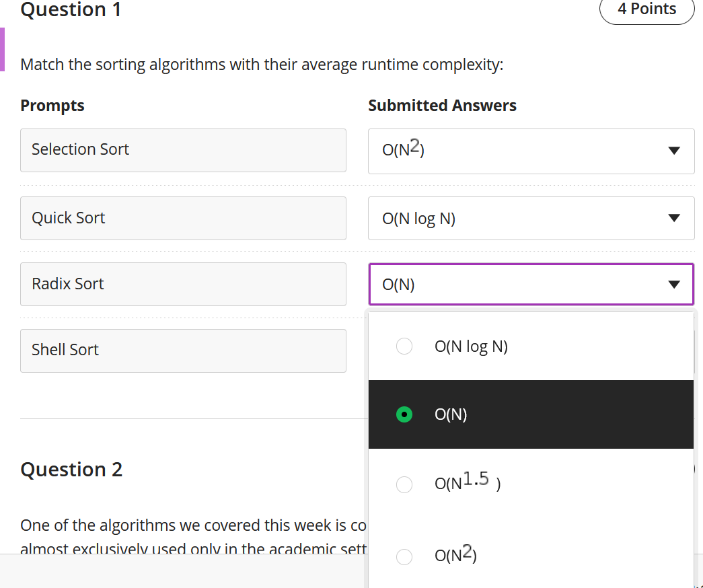
Task: Choose the O(N^1.5) menu option
Action: click(x=531, y=484)
